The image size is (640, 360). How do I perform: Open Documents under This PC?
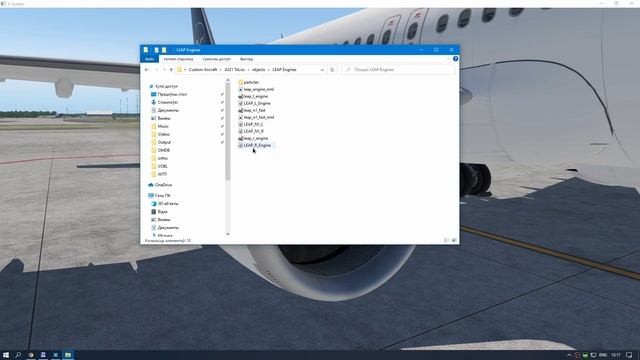click(x=165, y=228)
